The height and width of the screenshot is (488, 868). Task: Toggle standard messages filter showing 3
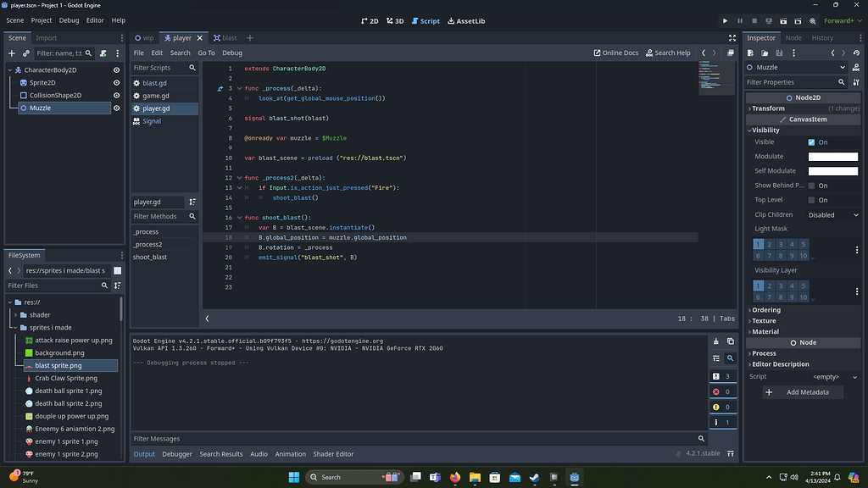pyautogui.click(x=722, y=376)
